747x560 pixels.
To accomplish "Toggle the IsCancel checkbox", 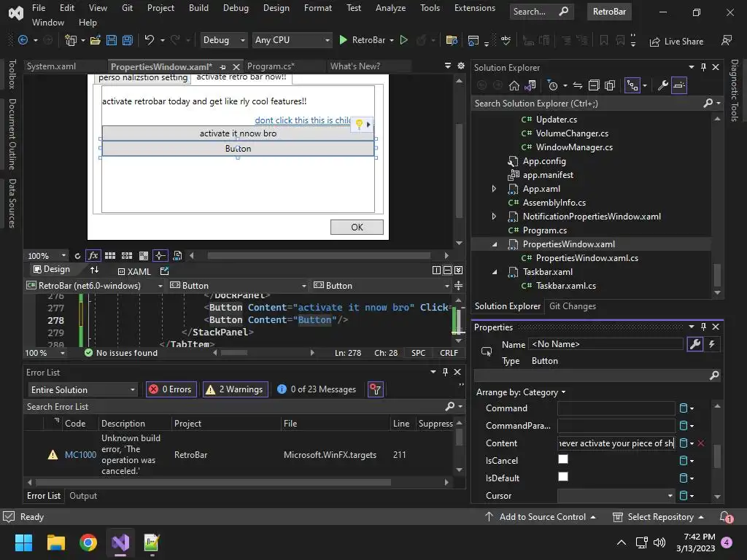I will [563, 459].
